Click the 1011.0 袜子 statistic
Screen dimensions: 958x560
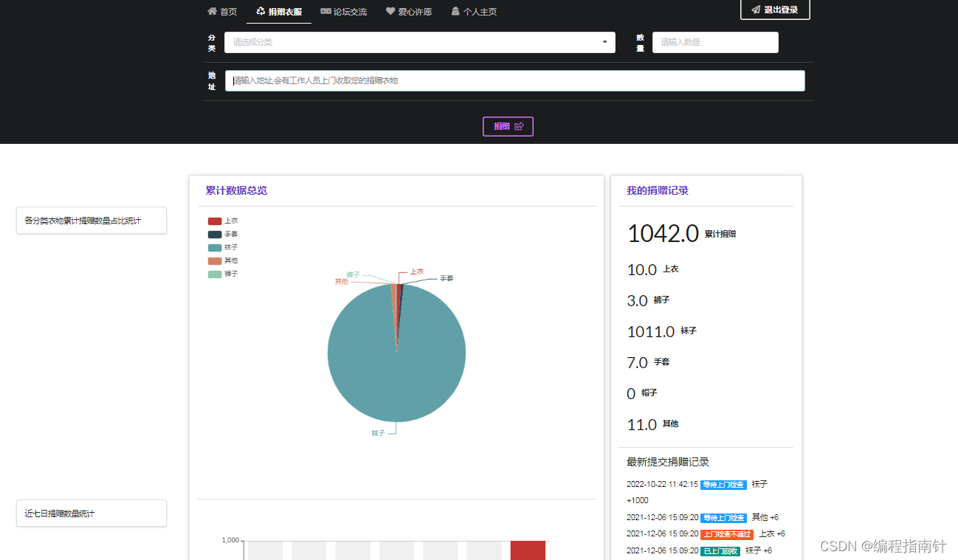click(661, 331)
